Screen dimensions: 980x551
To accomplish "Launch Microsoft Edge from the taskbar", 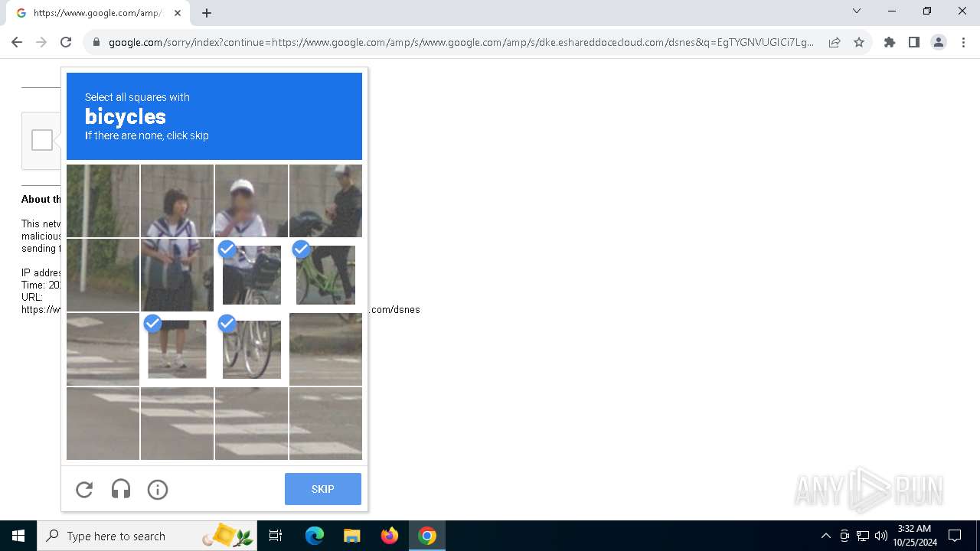I will 315,536.
